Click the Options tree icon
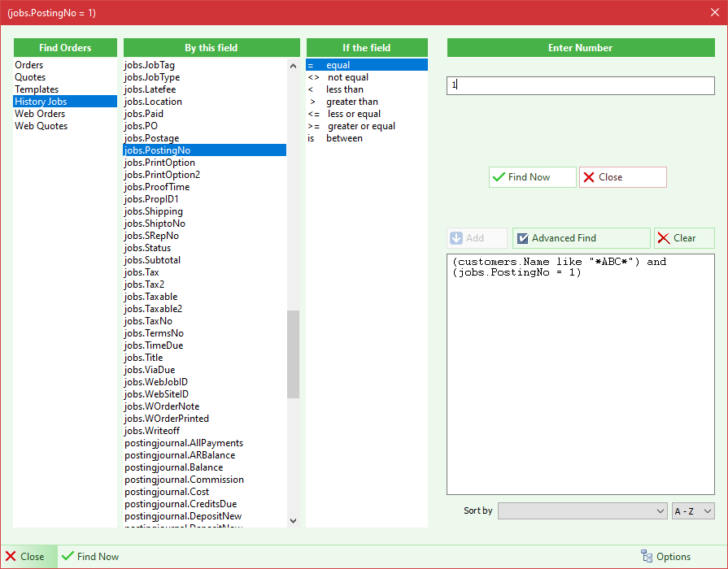Viewport: 728px width, 569px height. pos(647,556)
